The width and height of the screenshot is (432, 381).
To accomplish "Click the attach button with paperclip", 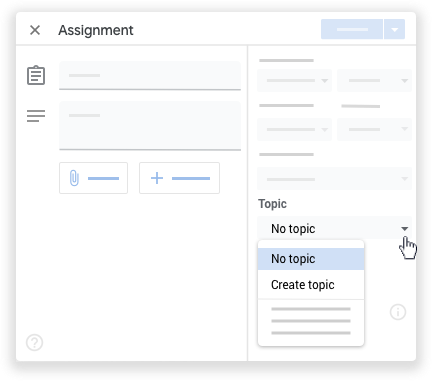I will click(93, 178).
